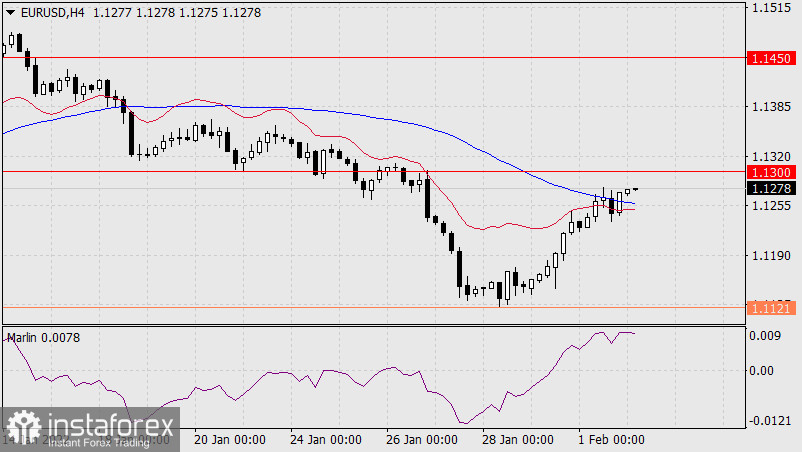This screenshot has width=802, height=452.
Task: Click the 1.1515 price scale value
Action: click(769, 8)
